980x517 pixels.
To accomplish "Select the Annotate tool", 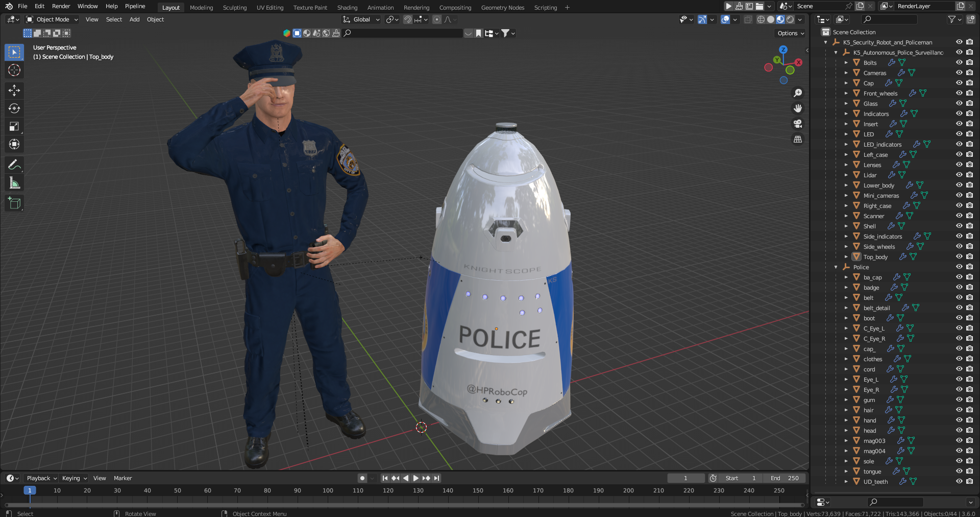I will coord(14,165).
